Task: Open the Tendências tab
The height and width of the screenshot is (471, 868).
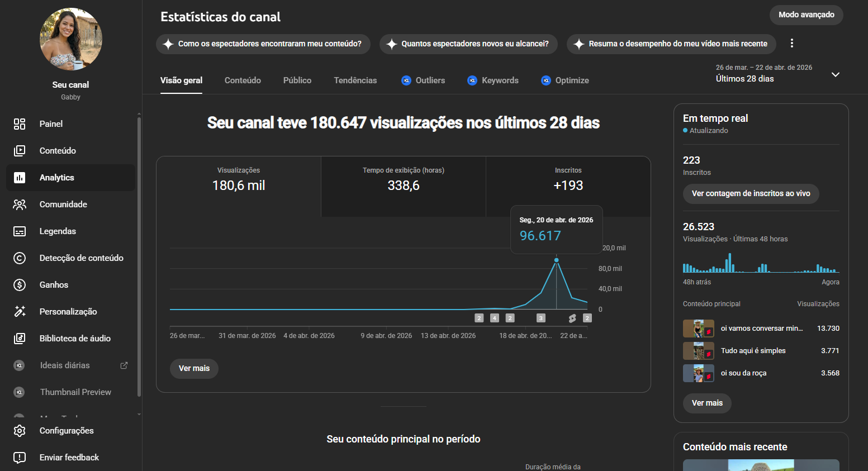Action: point(355,80)
